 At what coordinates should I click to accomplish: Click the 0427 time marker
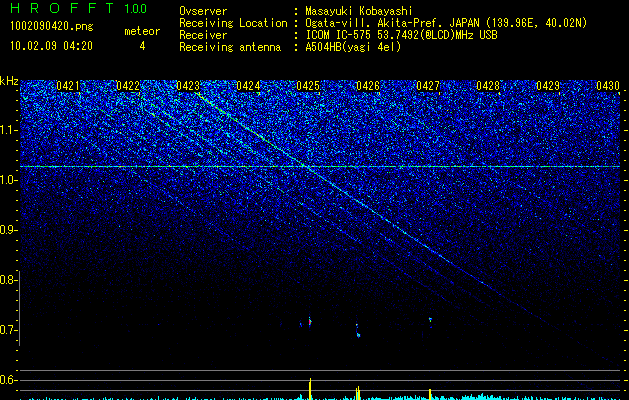(x=428, y=86)
